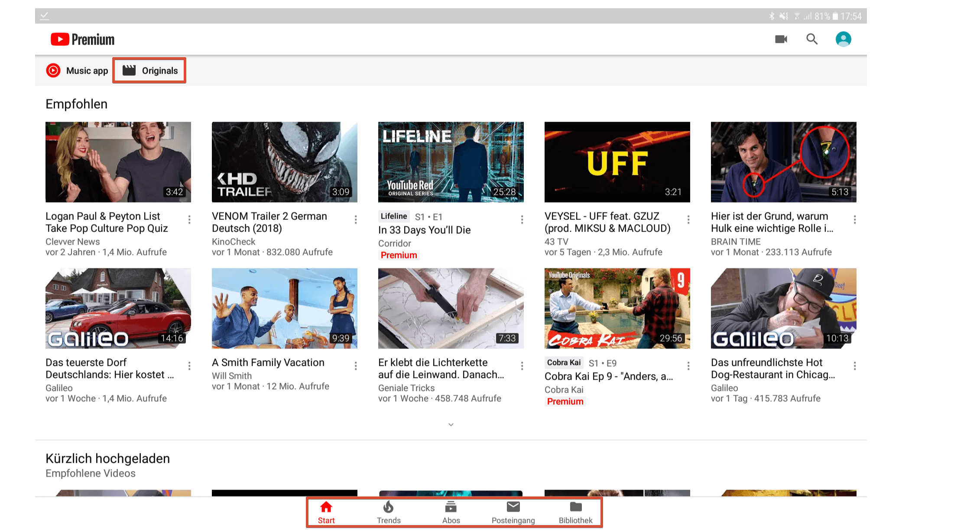Open options for In 33 Days You'll Die
The image size is (980, 532).
click(x=522, y=219)
